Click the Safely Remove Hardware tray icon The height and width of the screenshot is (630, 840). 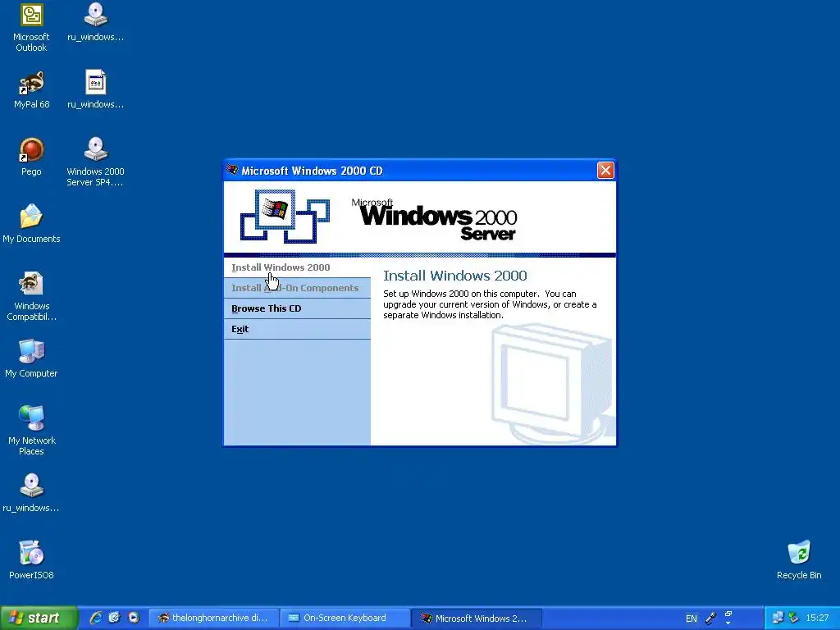[794, 618]
